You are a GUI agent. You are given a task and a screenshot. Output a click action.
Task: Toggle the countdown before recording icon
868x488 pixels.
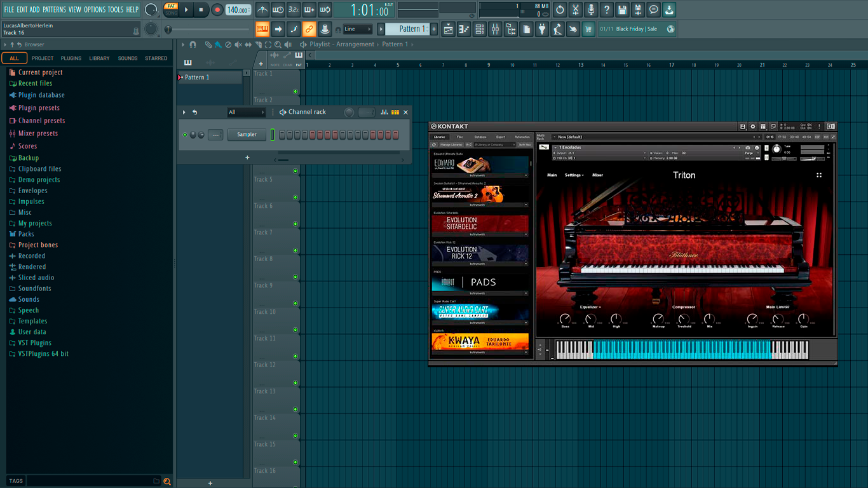[x=294, y=10]
